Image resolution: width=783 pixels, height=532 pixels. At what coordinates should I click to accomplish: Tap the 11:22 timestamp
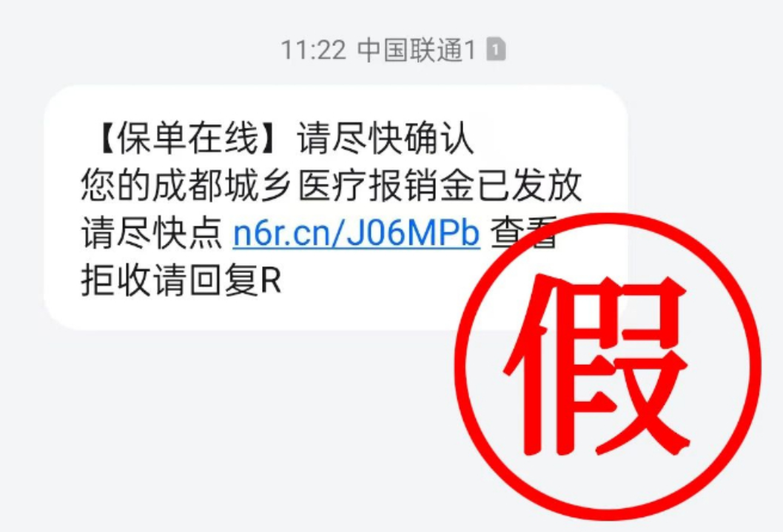[x=313, y=50]
